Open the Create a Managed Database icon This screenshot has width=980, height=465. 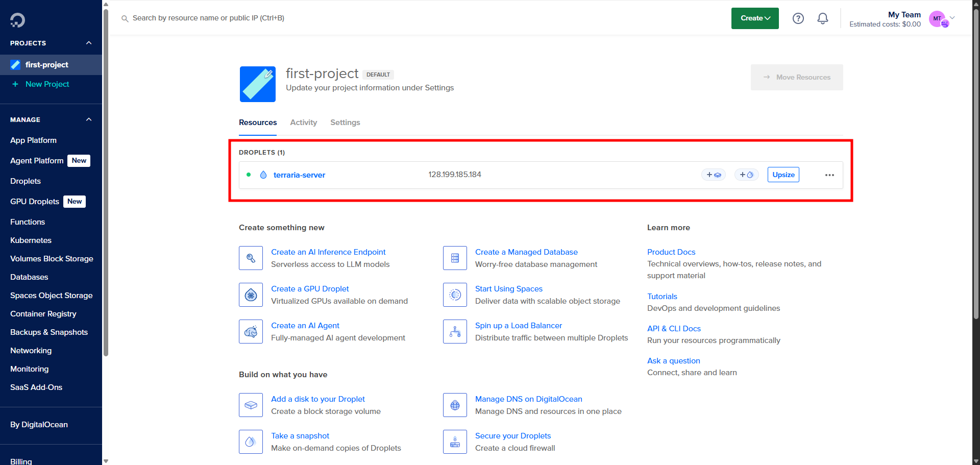[455, 258]
